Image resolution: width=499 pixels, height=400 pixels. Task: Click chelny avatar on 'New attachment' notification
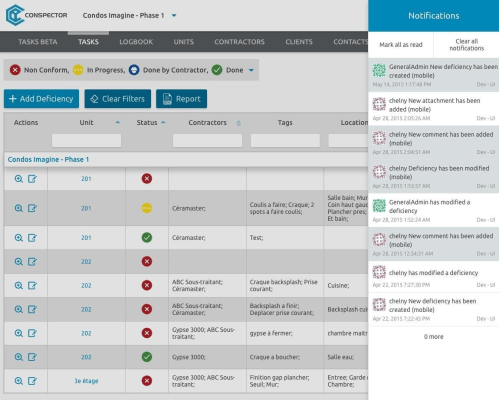pyautogui.click(x=379, y=104)
